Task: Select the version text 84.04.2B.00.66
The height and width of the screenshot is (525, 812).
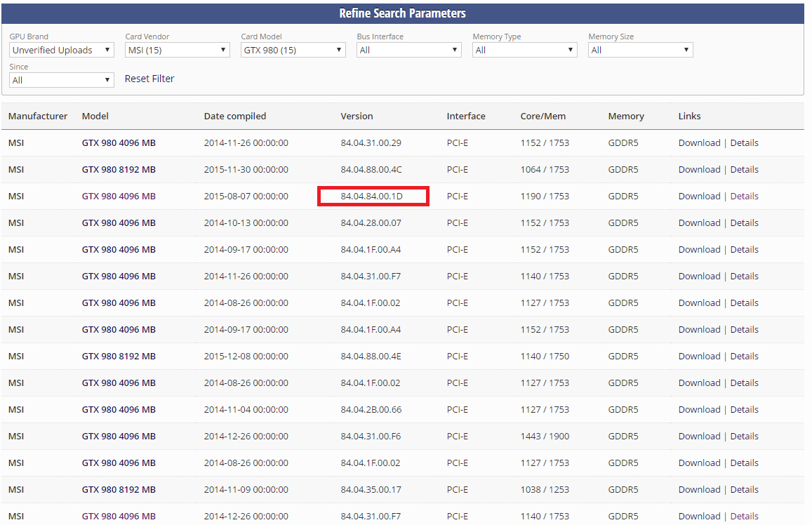Action: [x=371, y=409]
